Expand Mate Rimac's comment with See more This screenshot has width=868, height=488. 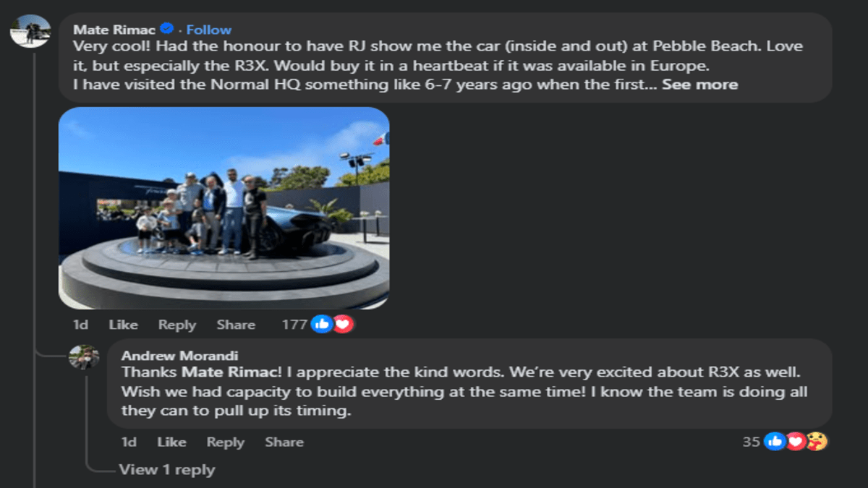[x=700, y=85]
